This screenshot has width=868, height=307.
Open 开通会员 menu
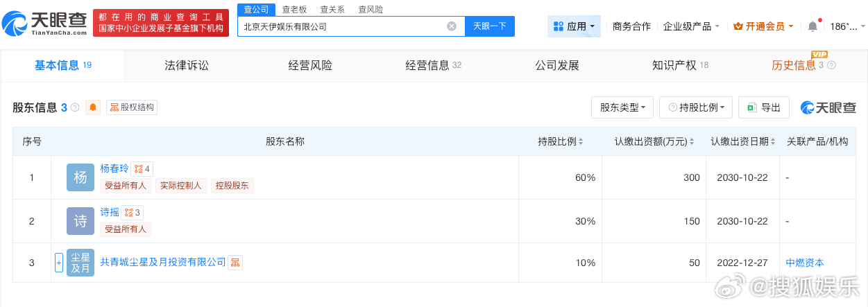click(x=764, y=26)
